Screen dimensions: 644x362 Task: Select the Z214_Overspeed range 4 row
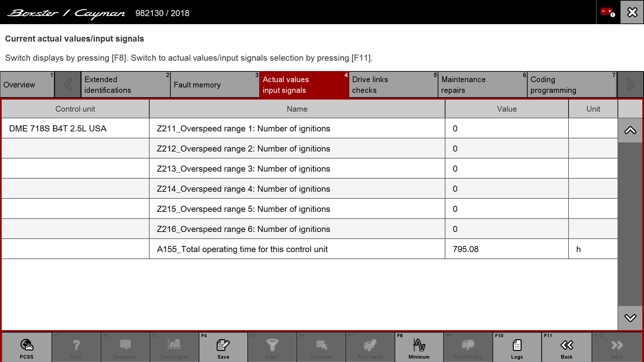coord(310,189)
